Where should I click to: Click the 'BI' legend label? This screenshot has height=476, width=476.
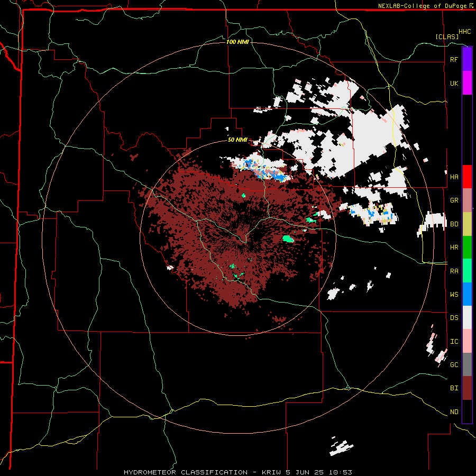[454, 388]
